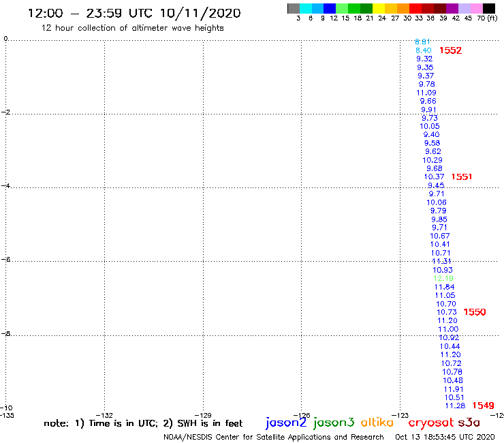Viewport: 504px width, 443px height.
Task: Click the wave height value 9.32
Action: coord(424,59)
